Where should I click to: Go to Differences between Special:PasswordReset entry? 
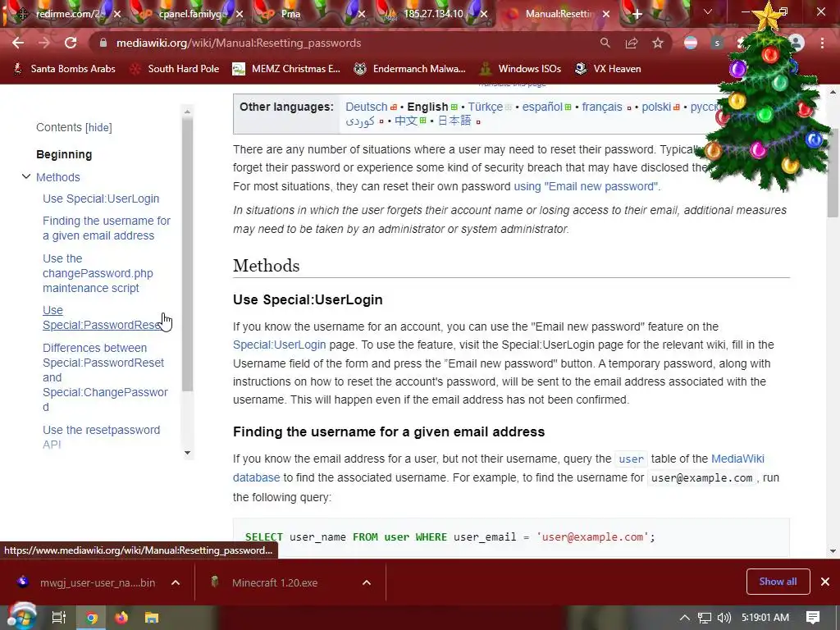click(105, 377)
